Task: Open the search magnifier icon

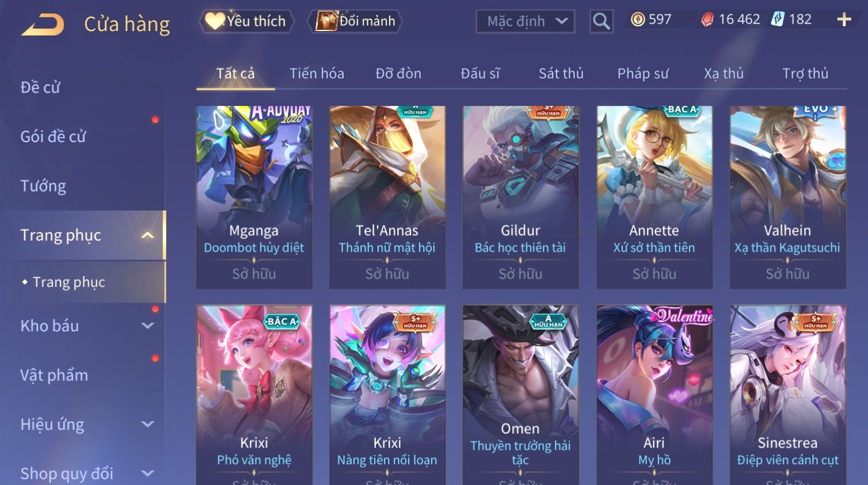Action: 601,21
